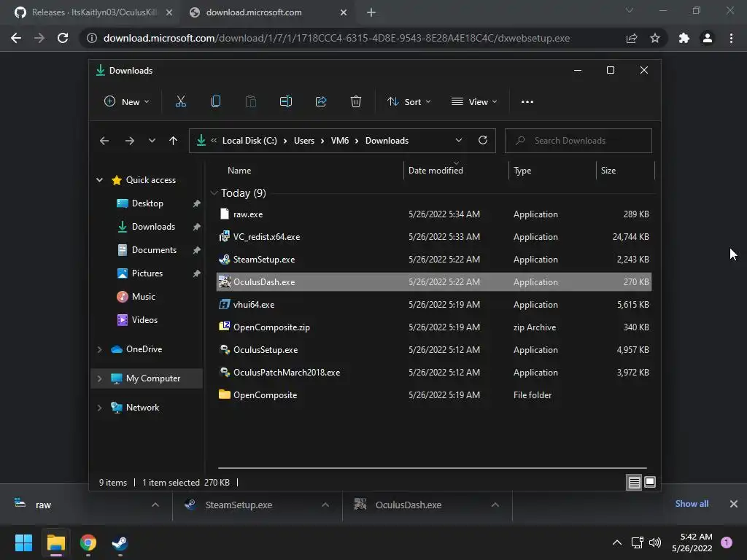Go back in File Explorer navigation

tap(104, 141)
